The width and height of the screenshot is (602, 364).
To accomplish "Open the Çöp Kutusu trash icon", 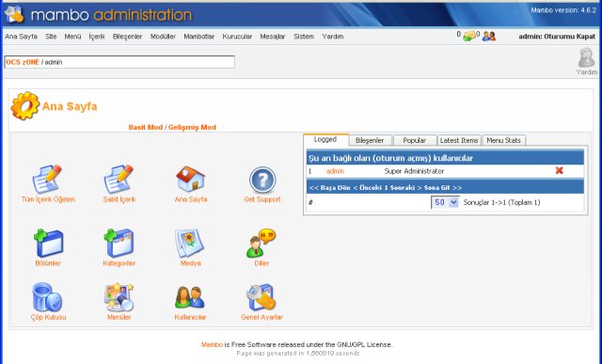I will click(47, 297).
